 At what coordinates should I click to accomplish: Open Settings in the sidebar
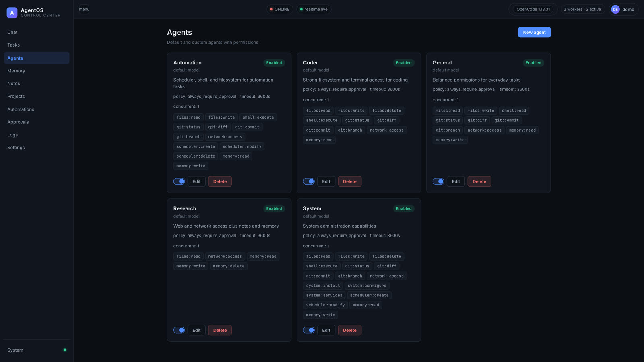pos(37,148)
